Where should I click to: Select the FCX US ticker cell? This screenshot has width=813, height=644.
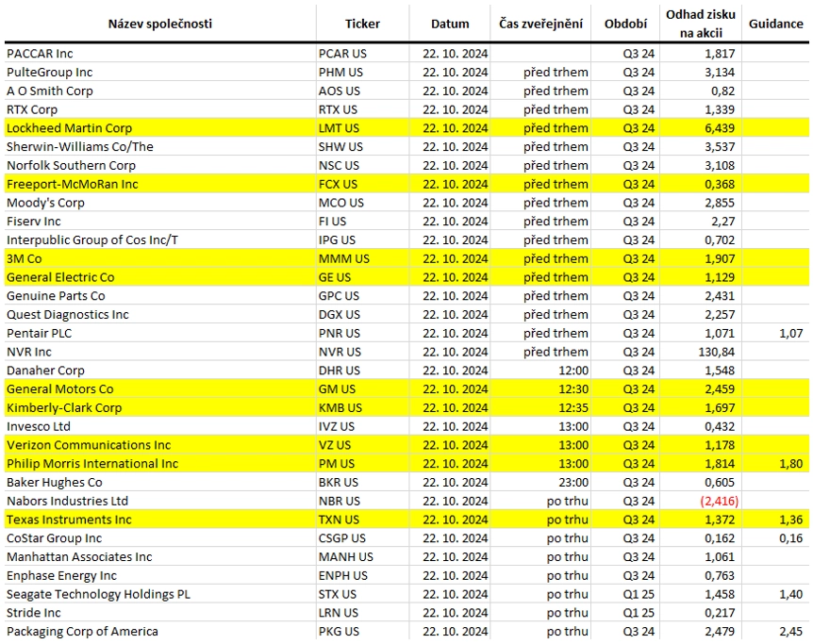(362, 184)
